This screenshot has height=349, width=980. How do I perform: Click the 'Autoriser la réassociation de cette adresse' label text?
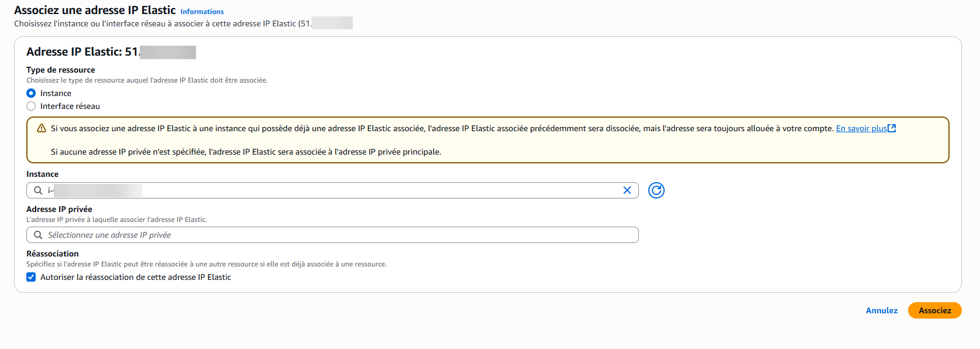pyautogui.click(x=136, y=277)
